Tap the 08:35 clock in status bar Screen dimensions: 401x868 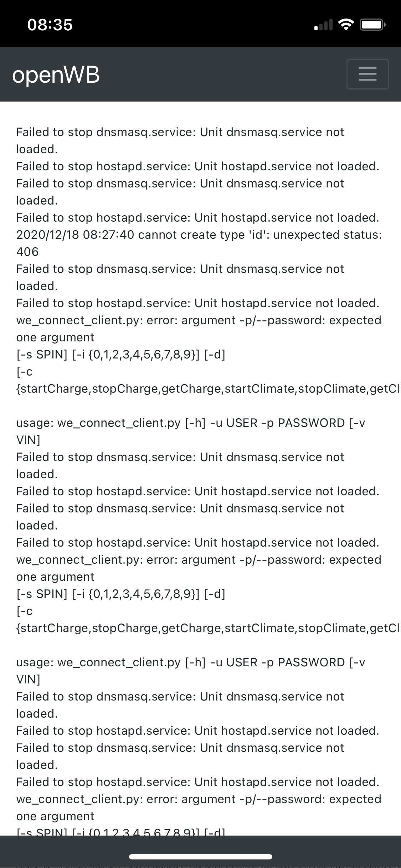pyautogui.click(x=50, y=25)
